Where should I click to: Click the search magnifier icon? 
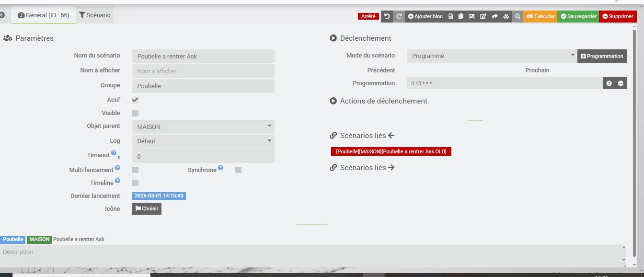pos(517,16)
